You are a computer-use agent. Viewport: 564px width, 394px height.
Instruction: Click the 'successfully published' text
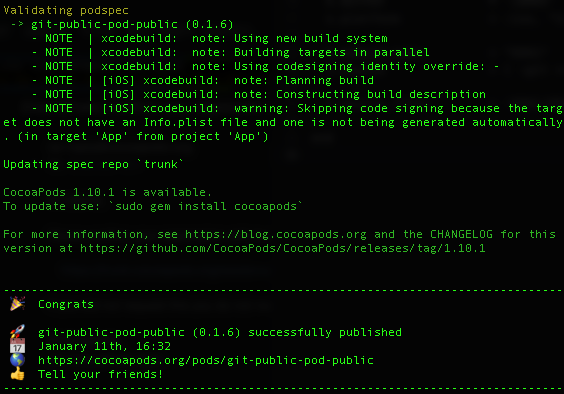point(325,332)
